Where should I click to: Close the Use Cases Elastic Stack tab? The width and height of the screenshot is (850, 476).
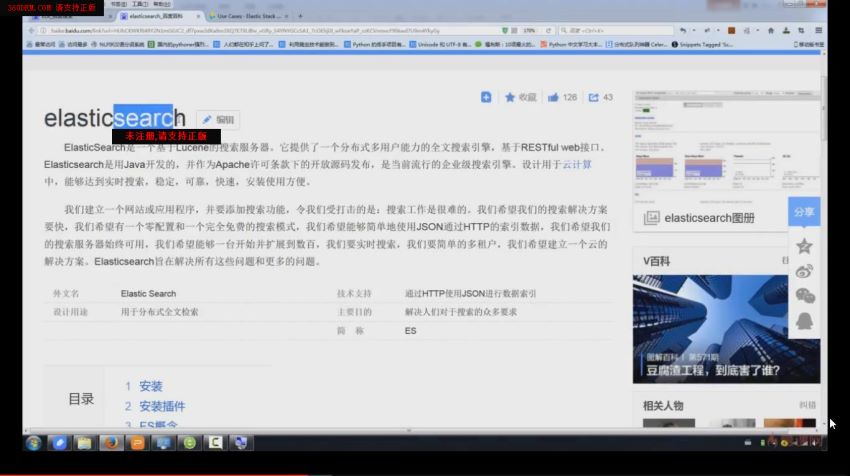(x=286, y=16)
